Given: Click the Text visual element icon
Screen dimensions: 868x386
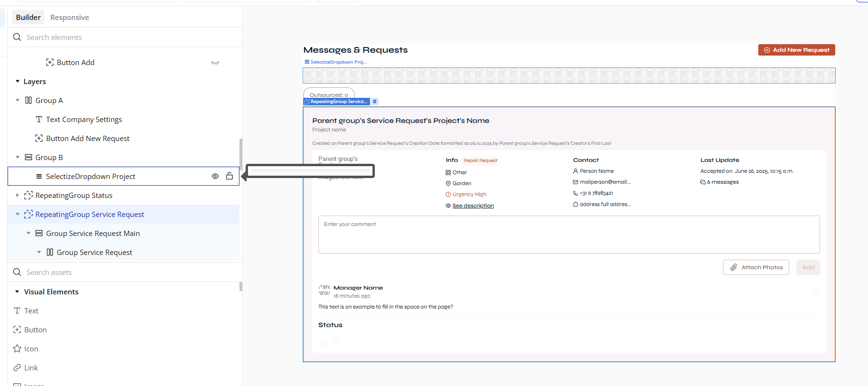Looking at the screenshot, I should (17, 311).
